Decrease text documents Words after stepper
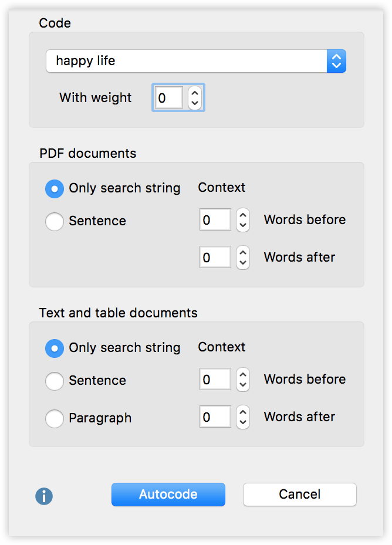 tap(243, 422)
